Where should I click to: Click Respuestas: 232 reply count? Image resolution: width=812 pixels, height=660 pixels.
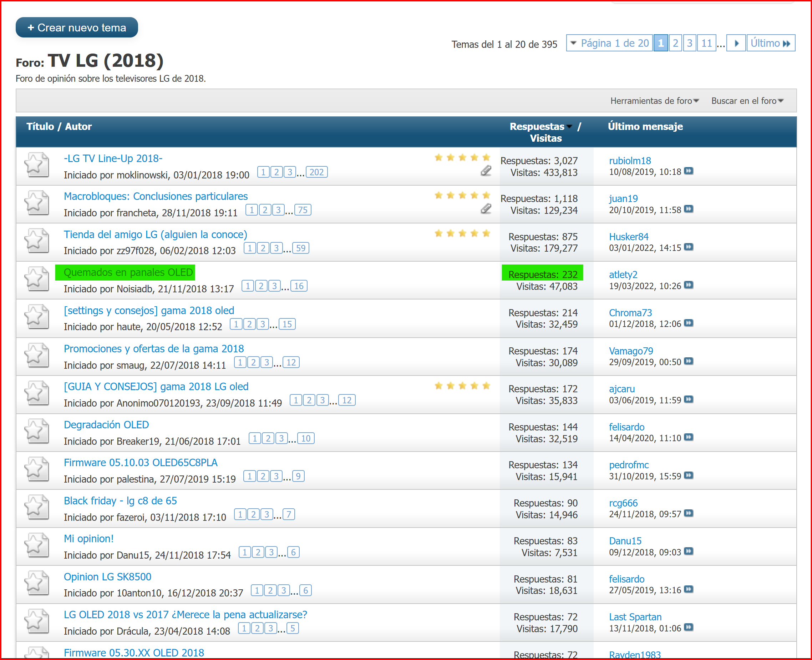click(x=543, y=274)
